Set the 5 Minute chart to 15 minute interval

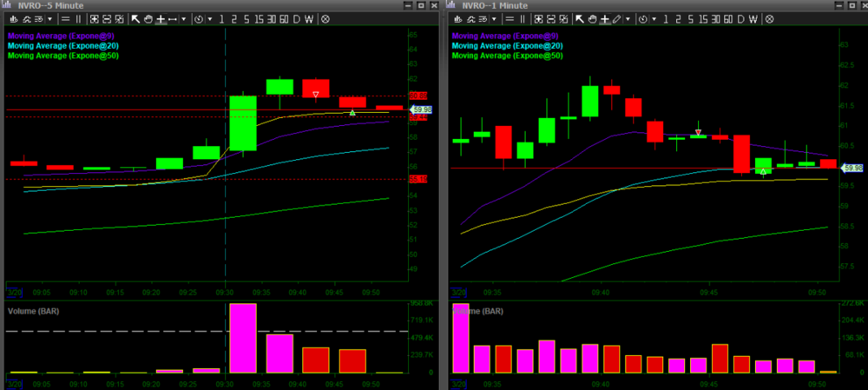pos(258,18)
